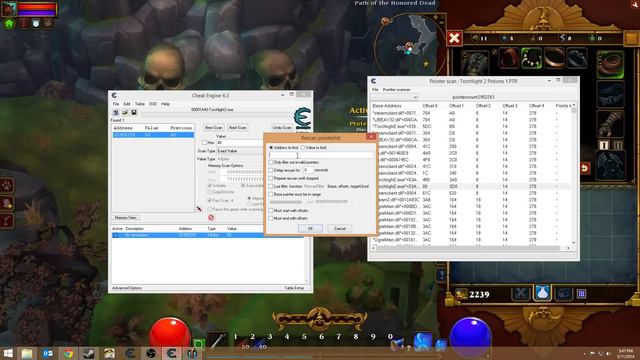Click the New Scan button
This screenshot has height=360, width=640.
point(213,128)
